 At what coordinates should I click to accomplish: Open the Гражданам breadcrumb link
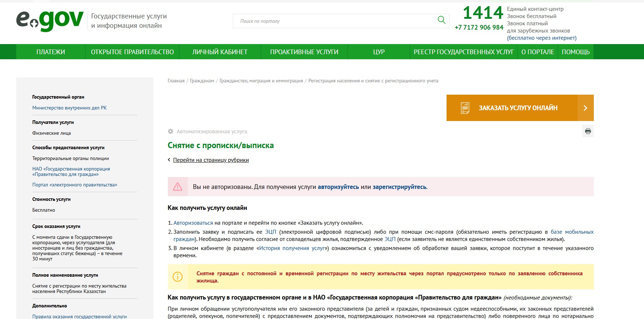point(202,81)
